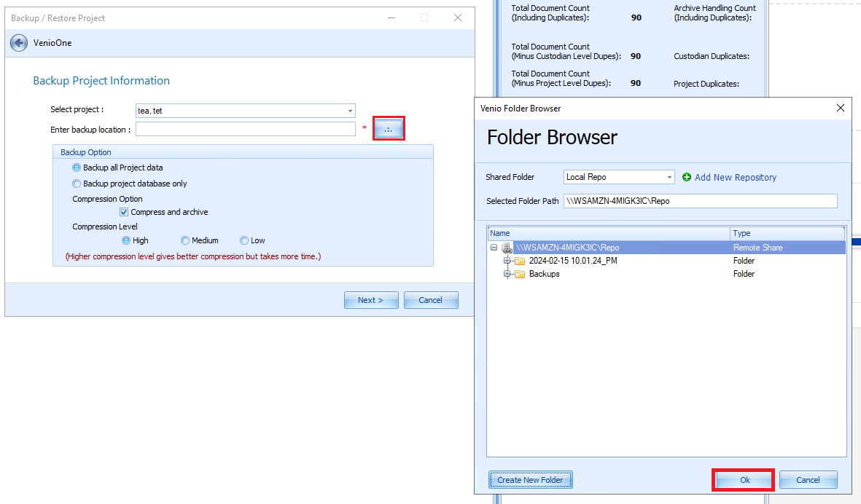861x504 pixels.
Task: Click the Remote Share type cell
Action: pyautogui.click(x=757, y=248)
